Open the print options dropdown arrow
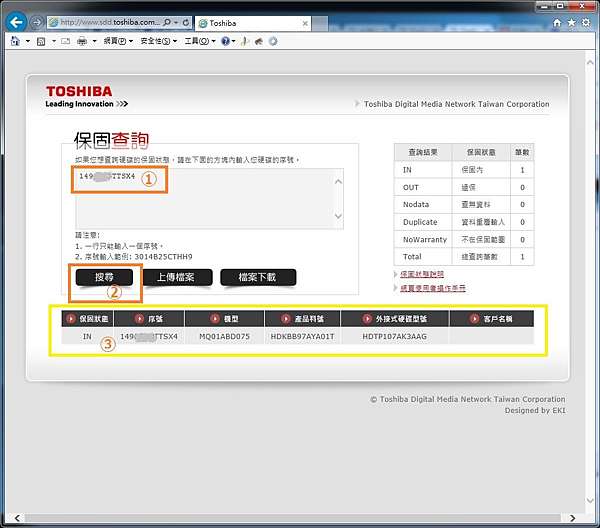Screen dimensions: 600x528 (x=95, y=41)
